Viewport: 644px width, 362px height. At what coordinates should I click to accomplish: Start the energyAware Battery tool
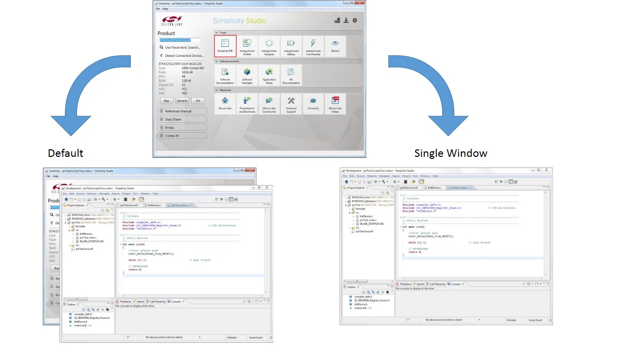coord(291,46)
